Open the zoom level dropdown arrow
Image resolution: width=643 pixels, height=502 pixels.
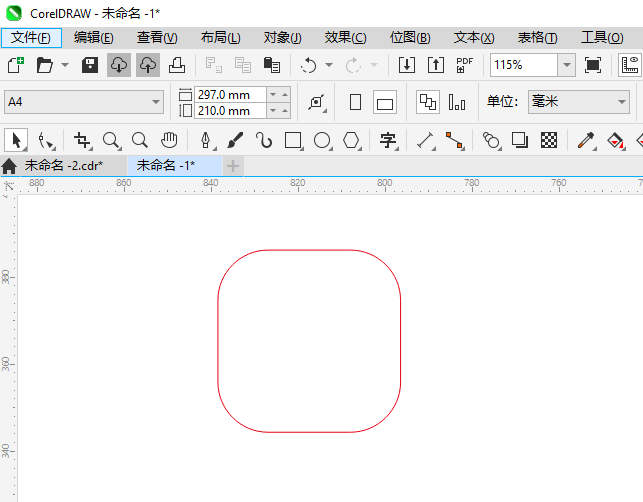point(567,65)
